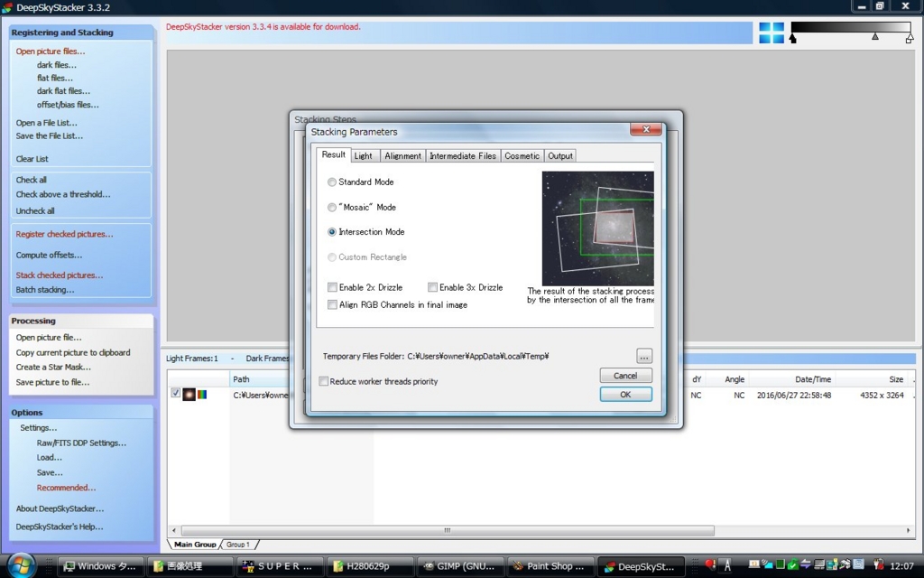Click the IME 'A' input mode indicator
This screenshot has height=578, width=924.
tap(728, 565)
